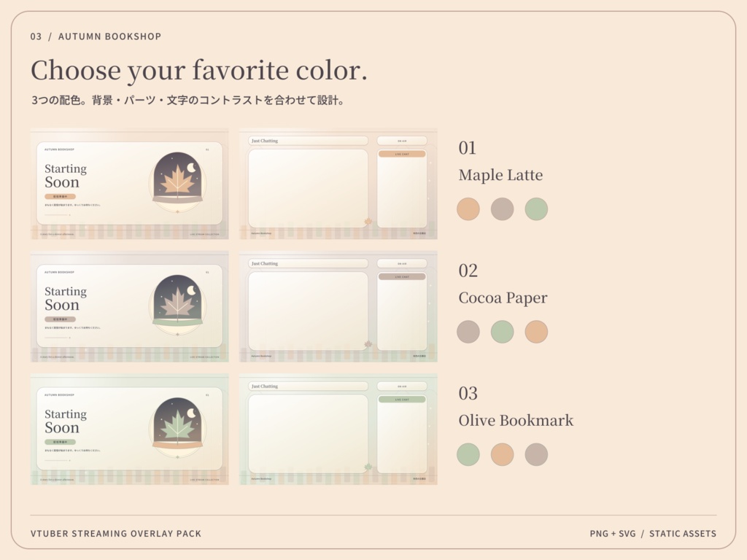Open the Olive Bookmark Starting Soon thumbnail
747x560 pixels.
[130, 429]
